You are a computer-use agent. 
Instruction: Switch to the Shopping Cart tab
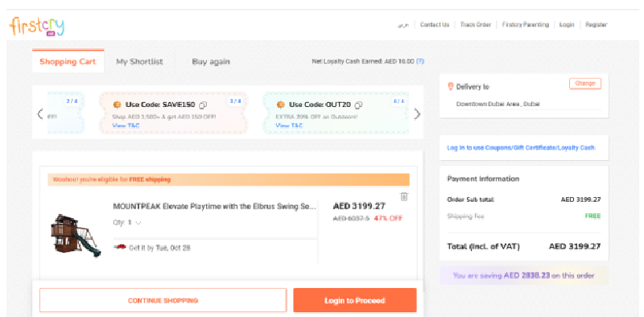68,62
